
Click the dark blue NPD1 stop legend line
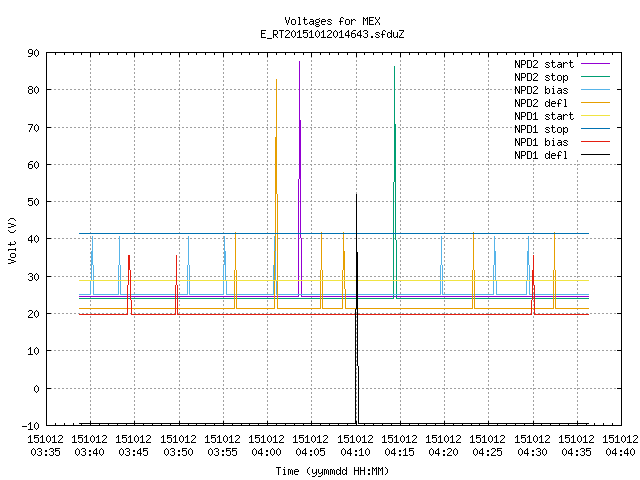coord(596,128)
